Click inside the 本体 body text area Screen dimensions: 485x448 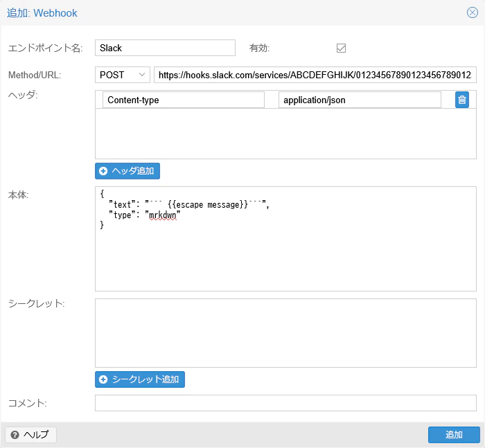click(285, 239)
